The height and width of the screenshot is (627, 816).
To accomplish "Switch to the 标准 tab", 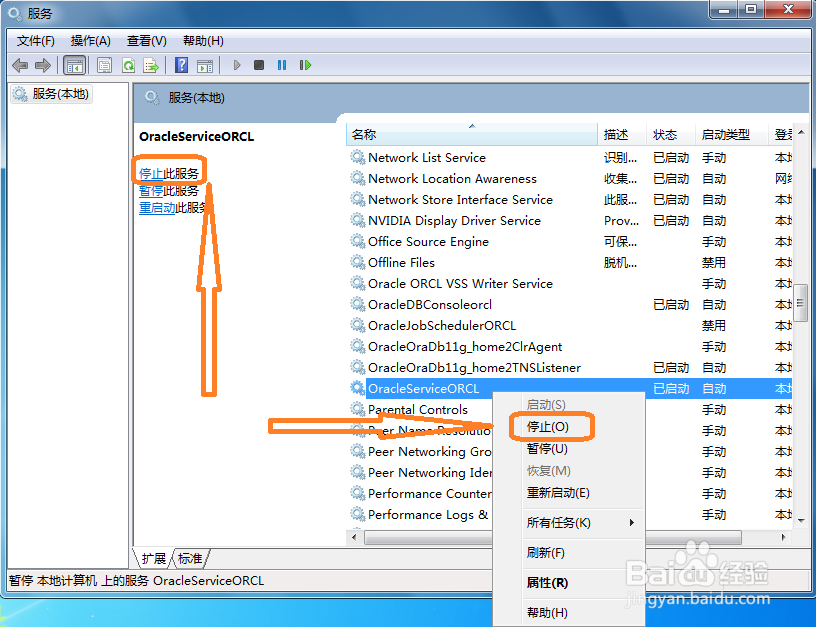I will [190, 559].
